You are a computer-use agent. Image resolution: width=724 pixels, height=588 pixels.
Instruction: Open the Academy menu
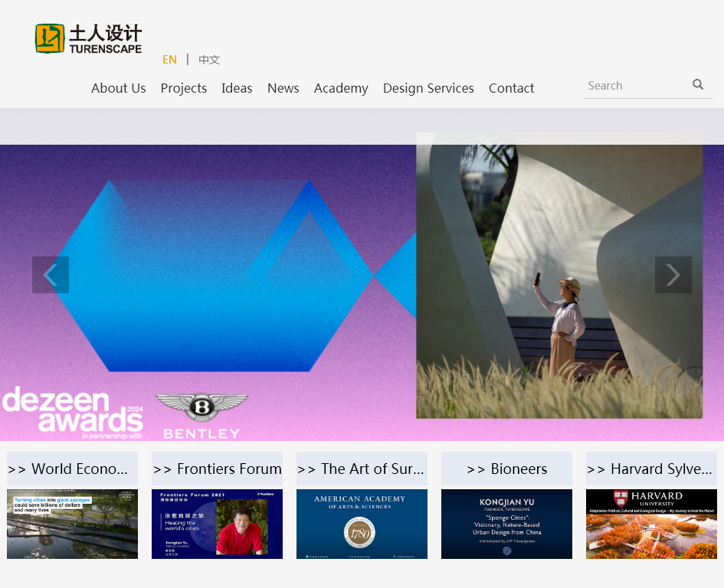341,88
